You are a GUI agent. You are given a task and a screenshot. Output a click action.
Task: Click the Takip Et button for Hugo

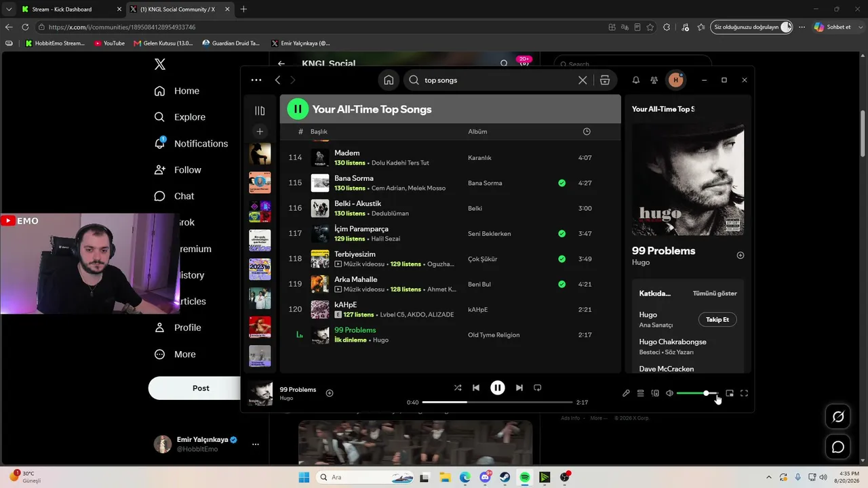coord(717,319)
